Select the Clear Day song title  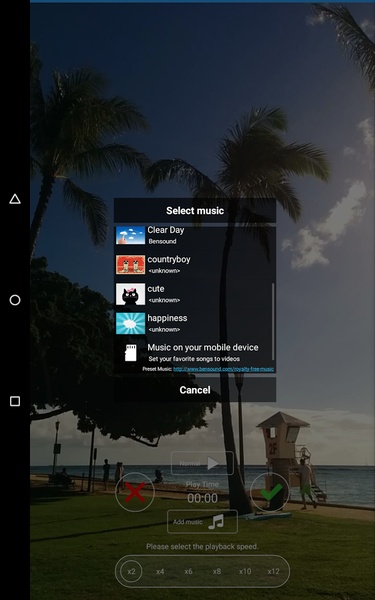point(166,230)
